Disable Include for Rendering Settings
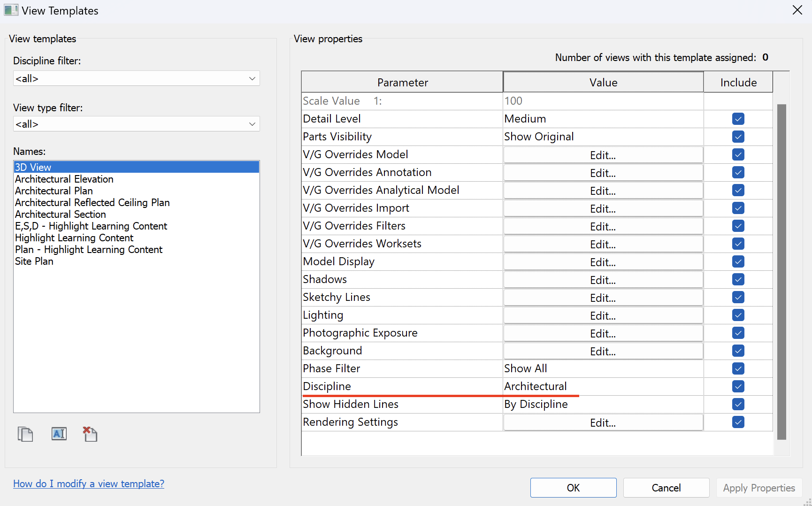Viewport: 812px width, 506px height. (x=738, y=422)
